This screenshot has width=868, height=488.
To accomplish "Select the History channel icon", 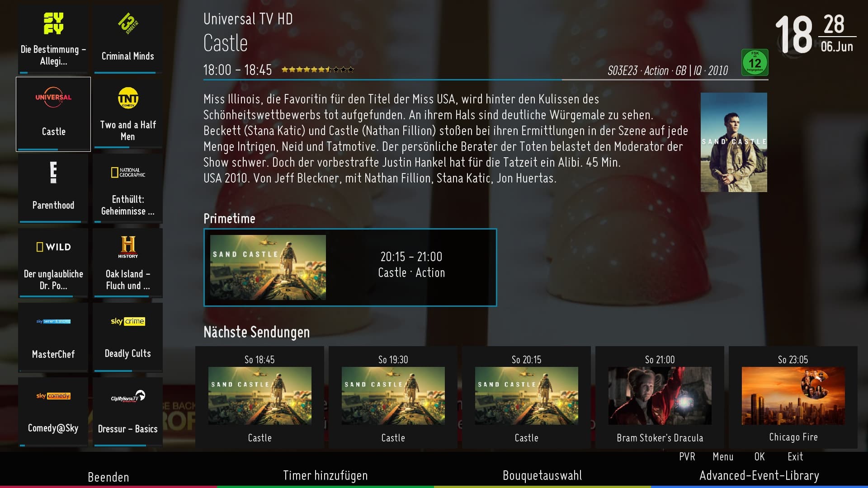I will tap(127, 247).
